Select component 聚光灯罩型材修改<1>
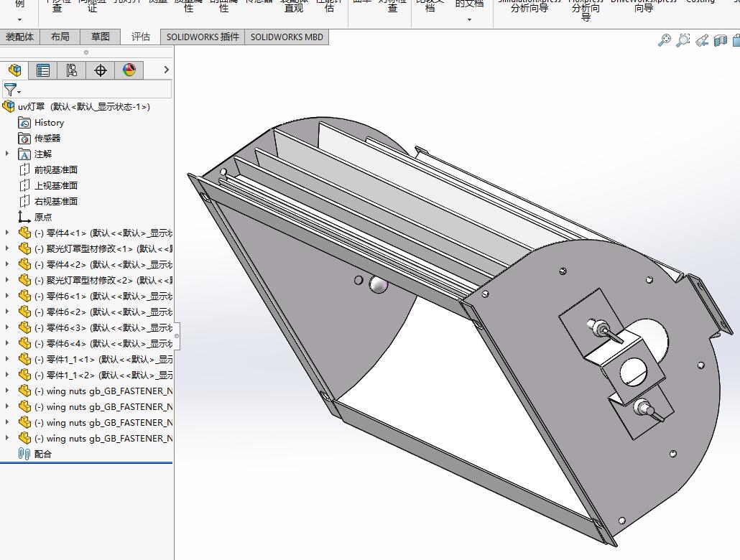Image resolution: width=740 pixels, height=560 pixels. coord(96,248)
